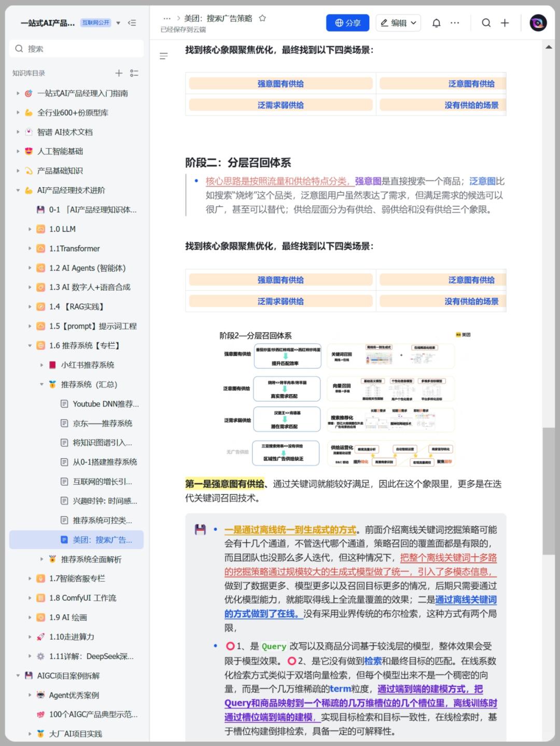The image size is (560, 746).
Task: Click the 检索 link in the callout
Action: pyautogui.click(x=373, y=661)
